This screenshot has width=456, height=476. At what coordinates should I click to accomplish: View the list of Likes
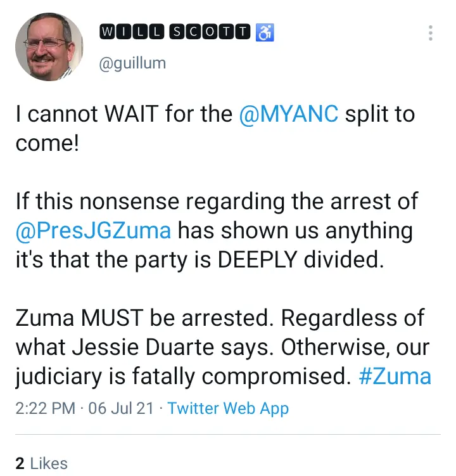pos(47,463)
